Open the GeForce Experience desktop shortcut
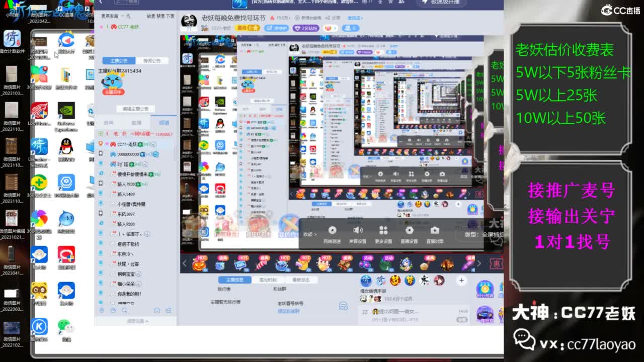 click(66, 117)
